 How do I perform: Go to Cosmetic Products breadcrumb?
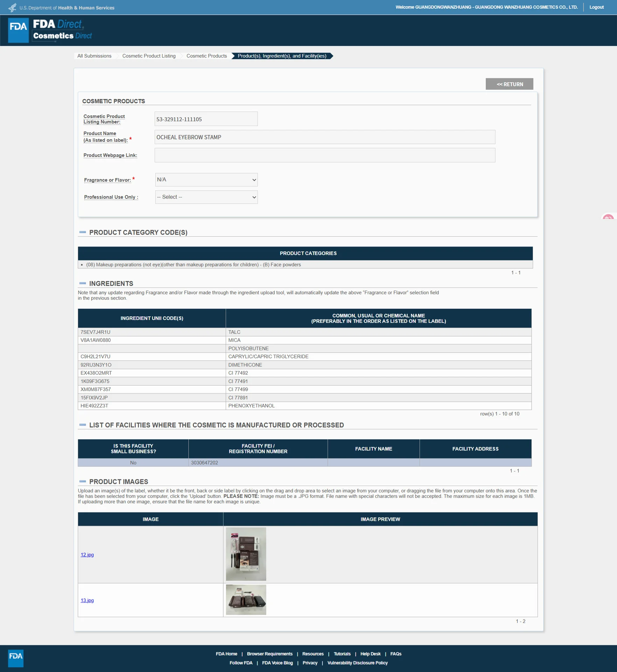click(x=206, y=56)
